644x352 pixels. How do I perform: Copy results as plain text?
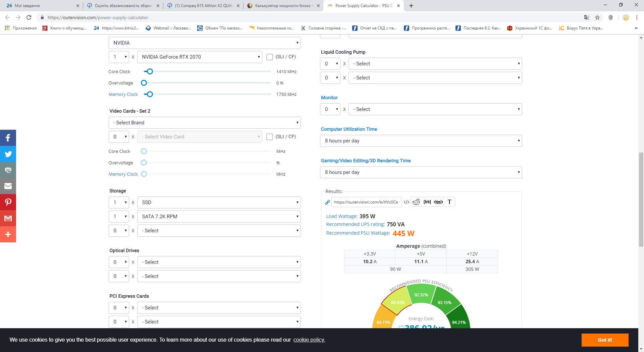coord(449,202)
